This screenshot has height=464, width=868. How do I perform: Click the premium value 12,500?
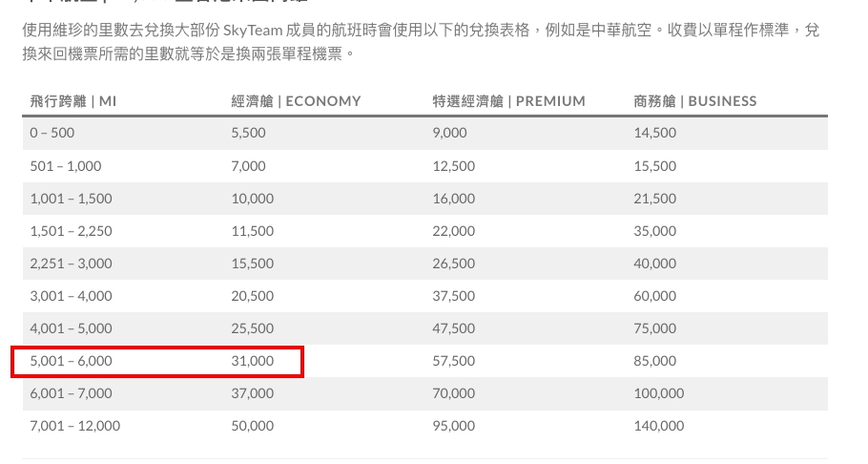454,166
